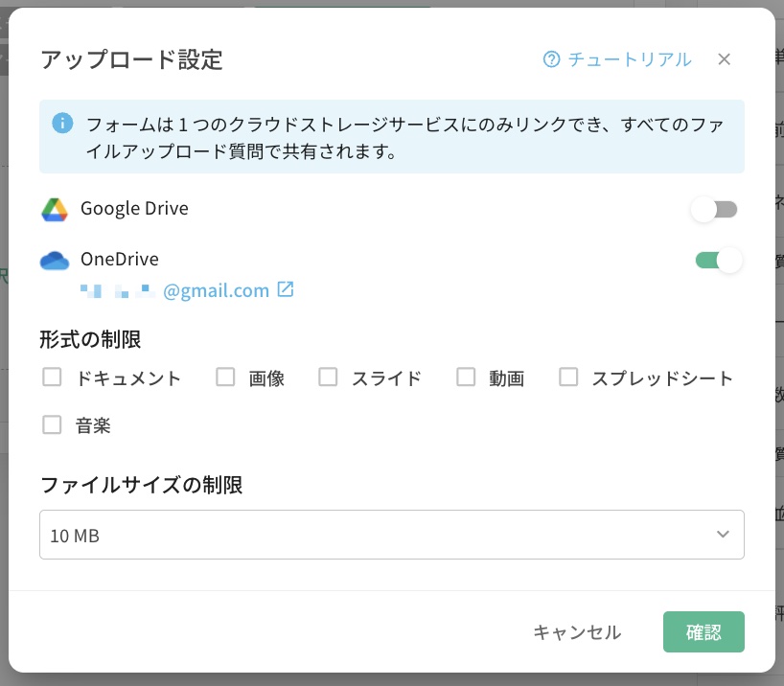
Task: Click the OneDrive label text
Action: 120,259
